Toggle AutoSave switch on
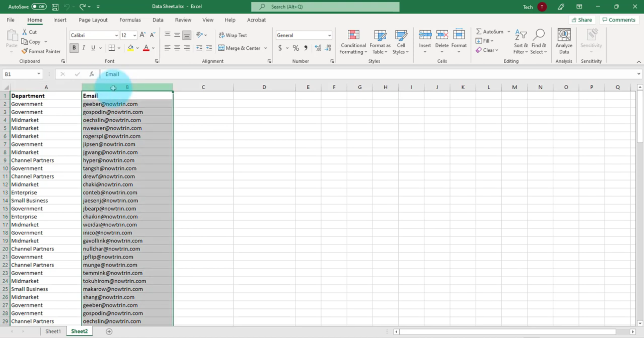Viewport: 644px width, 338px height. click(39, 7)
